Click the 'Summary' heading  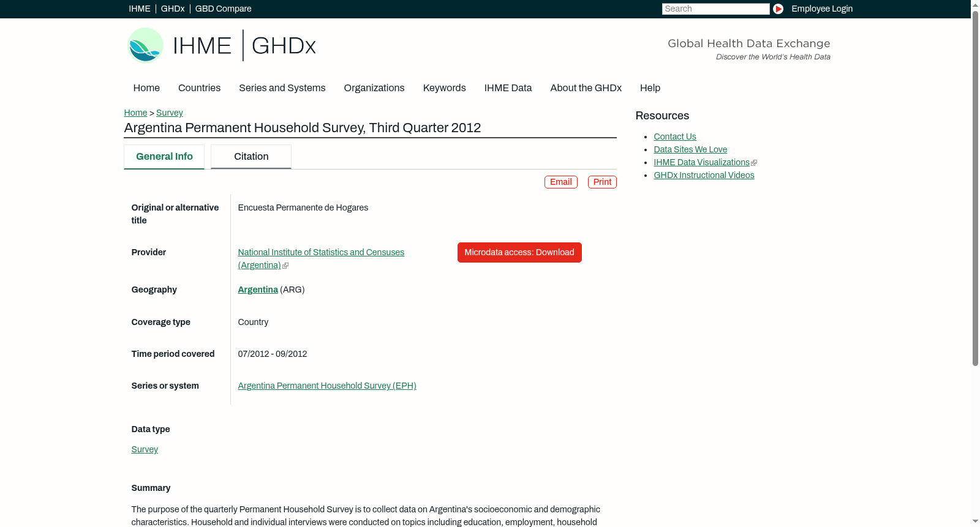tap(151, 488)
